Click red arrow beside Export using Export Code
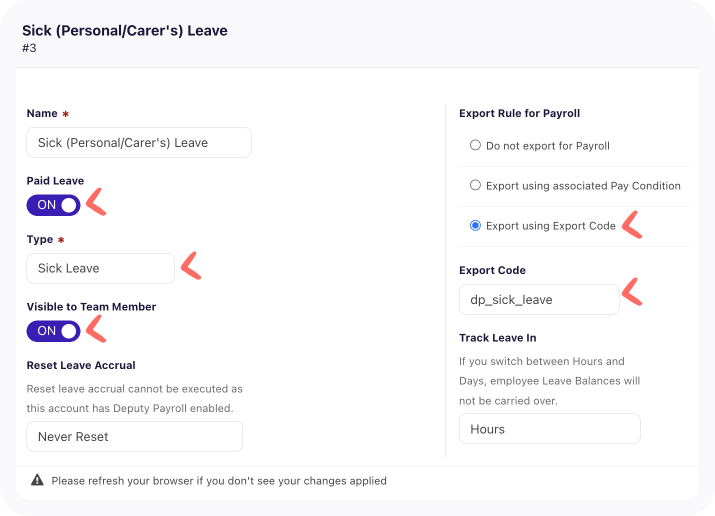Image resolution: width=715 pixels, height=516 pixels. click(x=632, y=225)
